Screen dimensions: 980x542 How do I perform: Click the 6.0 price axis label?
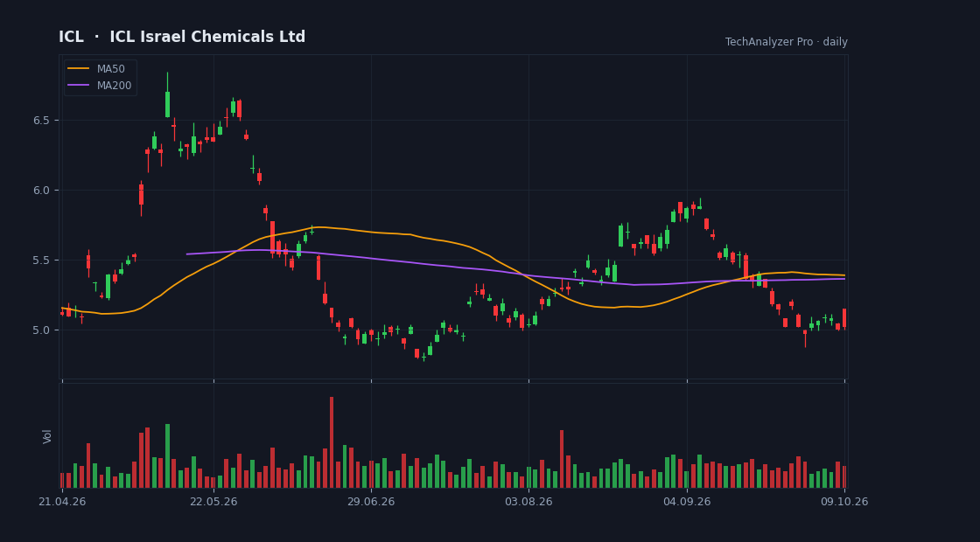(x=42, y=191)
